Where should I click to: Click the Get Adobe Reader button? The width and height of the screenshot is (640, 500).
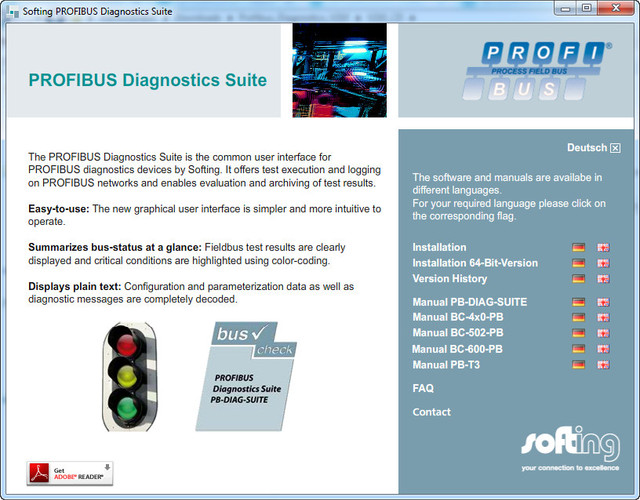pyautogui.click(x=70, y=473)
